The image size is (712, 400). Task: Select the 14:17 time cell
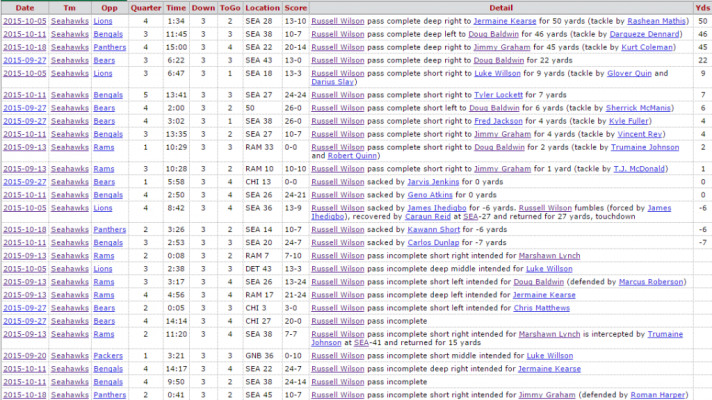pyautogui.click(x=176, y=369)
